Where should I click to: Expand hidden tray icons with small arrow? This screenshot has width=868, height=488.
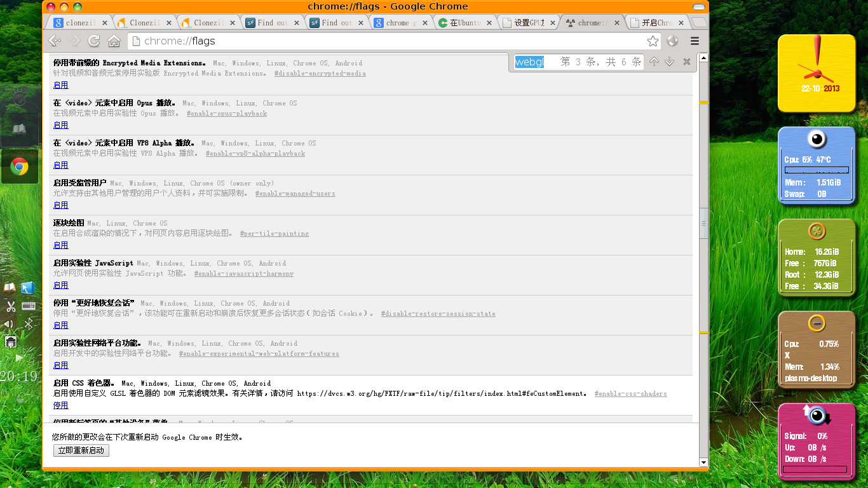coord(19,358)
